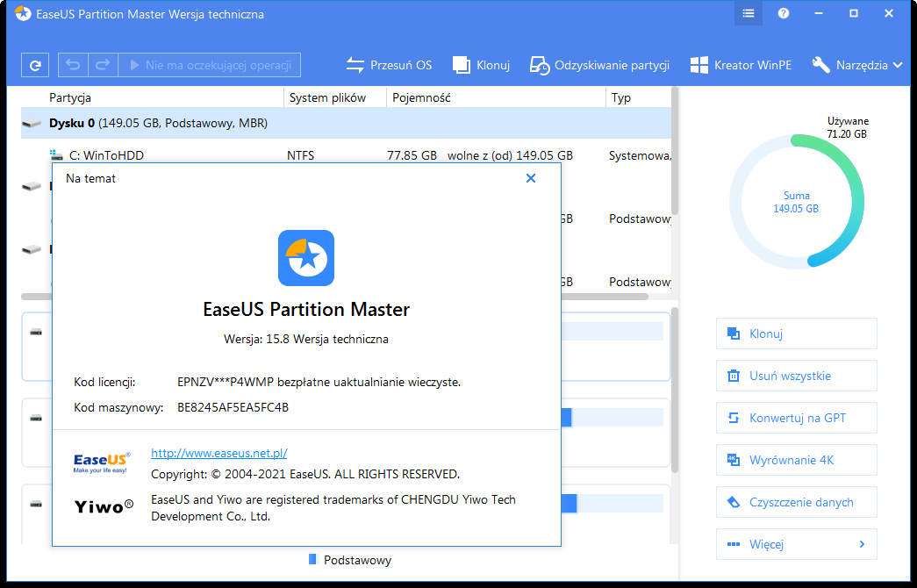Click the Yiwo trademark logo

pyautogui.click(x=104, y=506)
